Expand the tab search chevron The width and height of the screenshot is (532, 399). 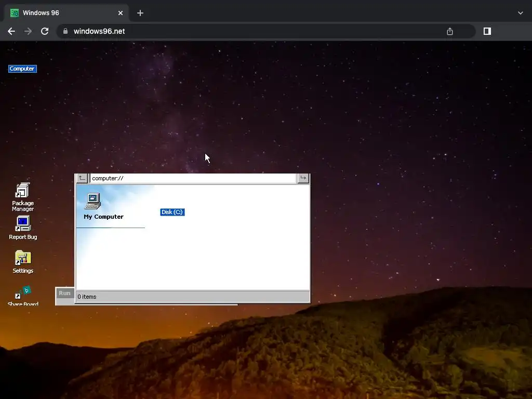(x=521, y=13)
